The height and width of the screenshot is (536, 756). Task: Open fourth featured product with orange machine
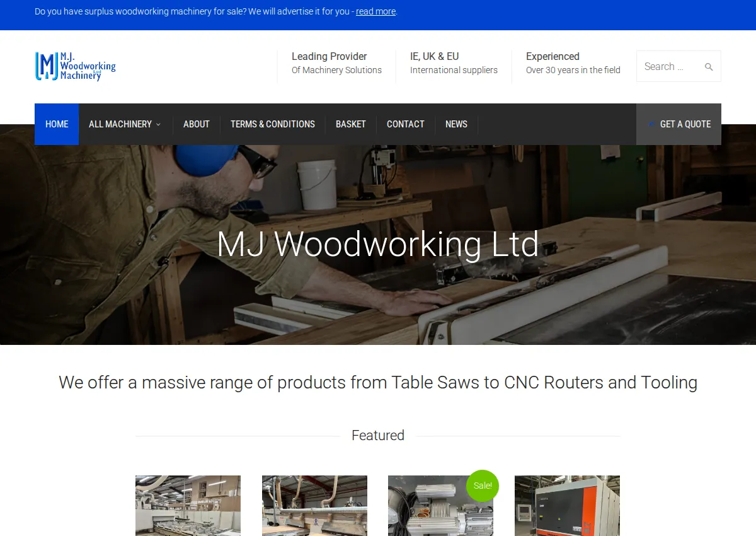pyautogui.click(x=567, y=506)
